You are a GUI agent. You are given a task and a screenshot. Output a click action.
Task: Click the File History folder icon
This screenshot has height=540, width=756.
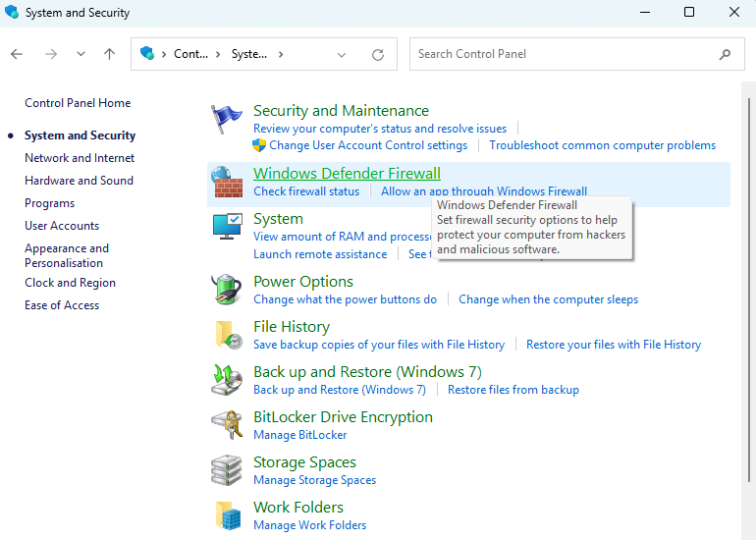[227, 335]
